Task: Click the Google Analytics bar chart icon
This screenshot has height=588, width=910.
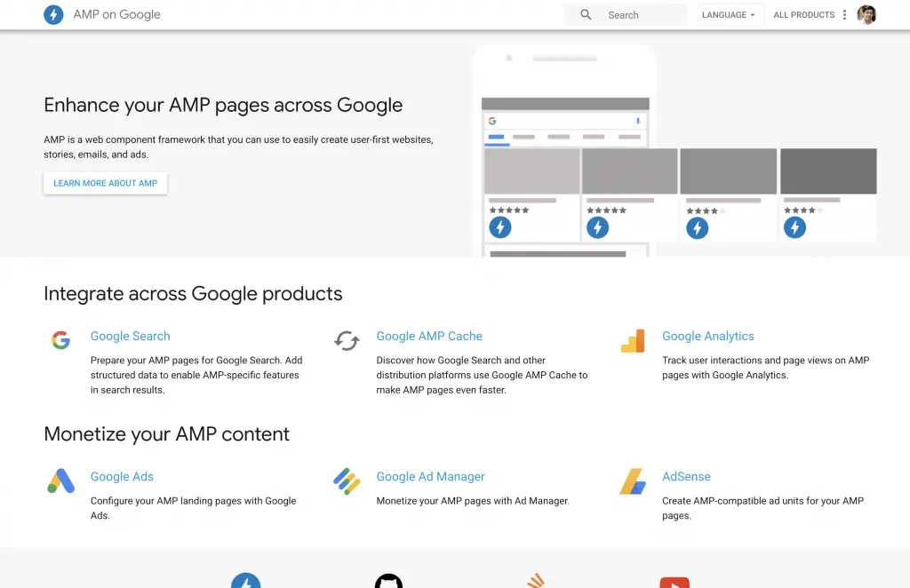Action: [633, 340]
